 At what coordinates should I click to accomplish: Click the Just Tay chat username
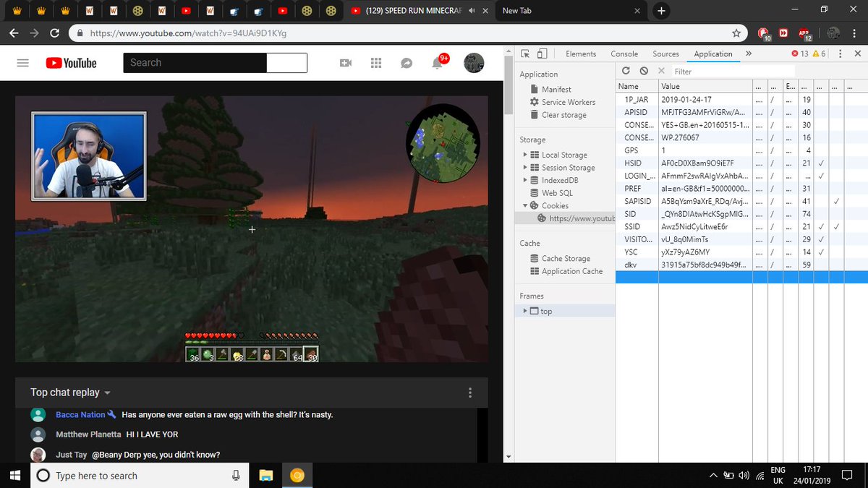pyautogui.click(x=71, y=455)
